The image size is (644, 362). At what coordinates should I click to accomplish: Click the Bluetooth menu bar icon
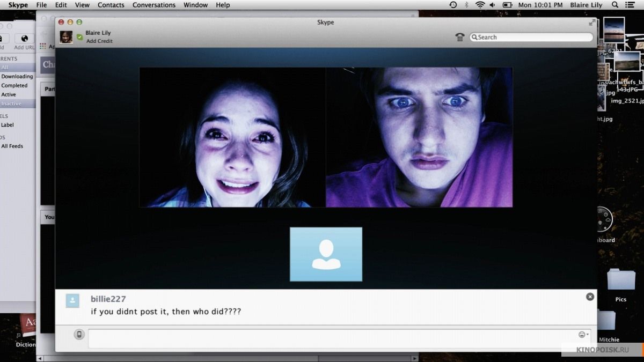pos(466,5)
